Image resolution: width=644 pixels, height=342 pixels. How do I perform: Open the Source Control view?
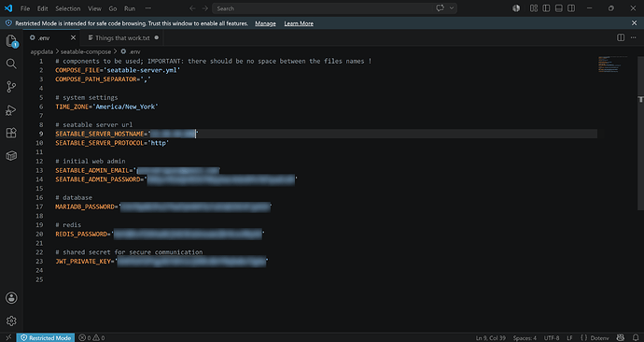tap(11, 87)
